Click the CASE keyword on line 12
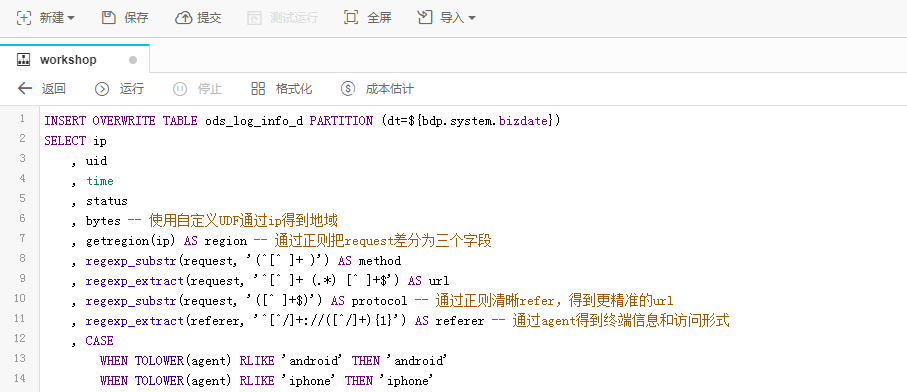Image resolution: width=907 pixels, height=392 pixels. (99, 341)
